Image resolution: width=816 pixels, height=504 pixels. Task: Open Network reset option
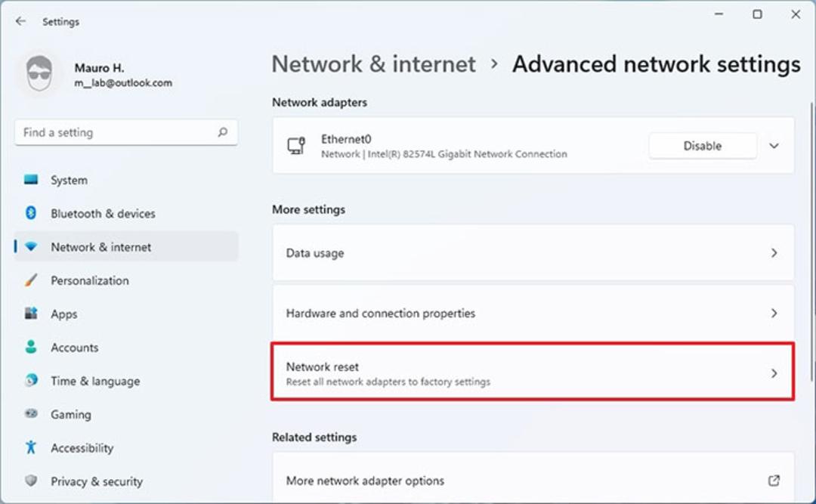click(533, 371)
